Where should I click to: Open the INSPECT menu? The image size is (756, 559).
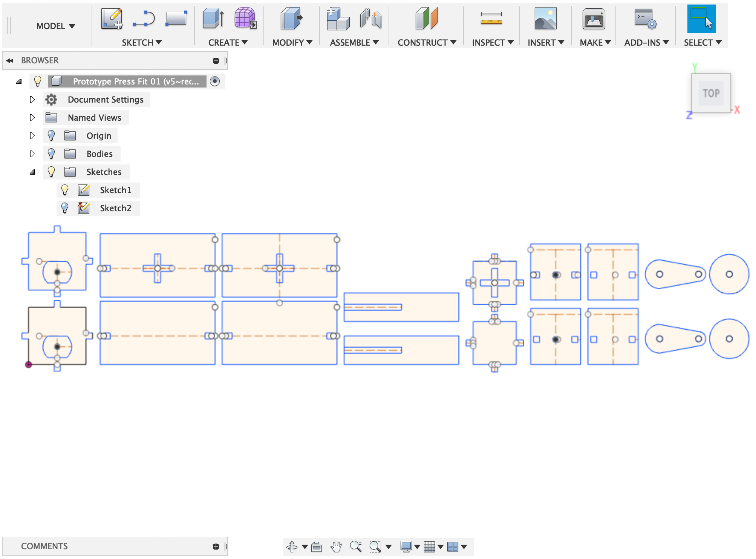click(493, 43)
